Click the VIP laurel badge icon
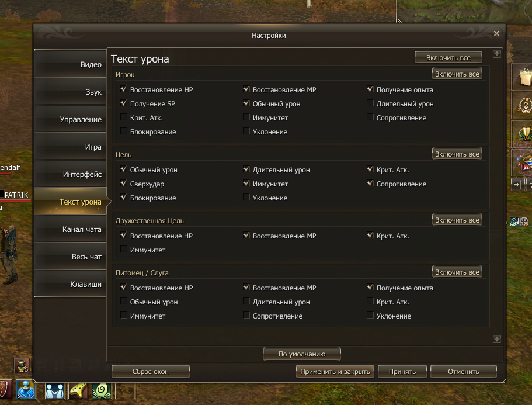This screenshot has height=405, width=532. (524, 105)
